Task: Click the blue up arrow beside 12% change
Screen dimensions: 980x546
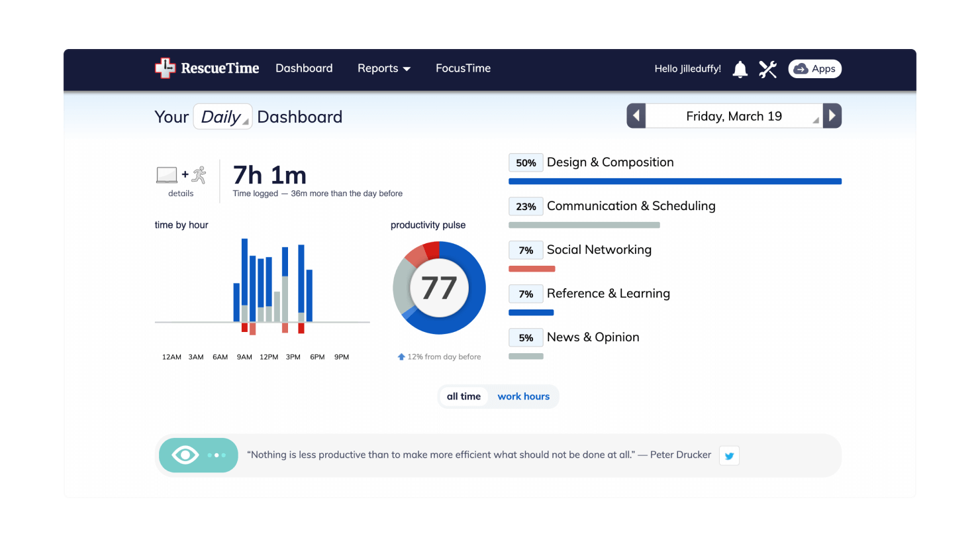Action: [x=401, y=356]
